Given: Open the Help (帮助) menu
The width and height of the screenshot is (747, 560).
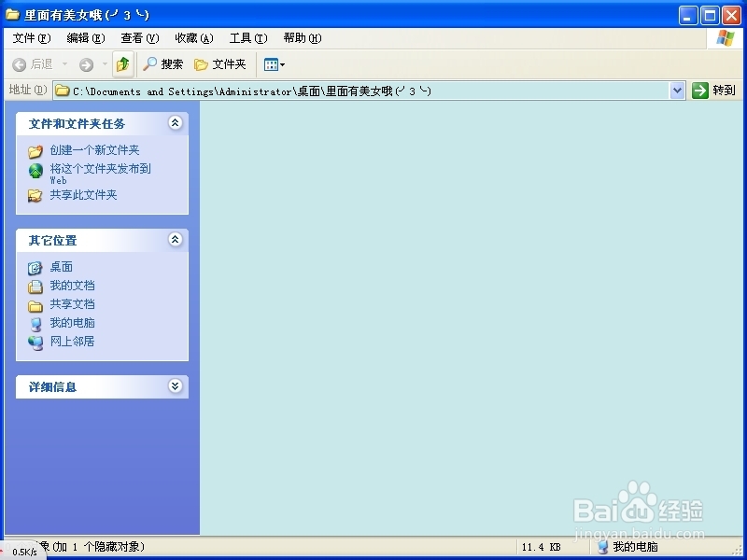Looking at the screenshot, I should (303, 38).
